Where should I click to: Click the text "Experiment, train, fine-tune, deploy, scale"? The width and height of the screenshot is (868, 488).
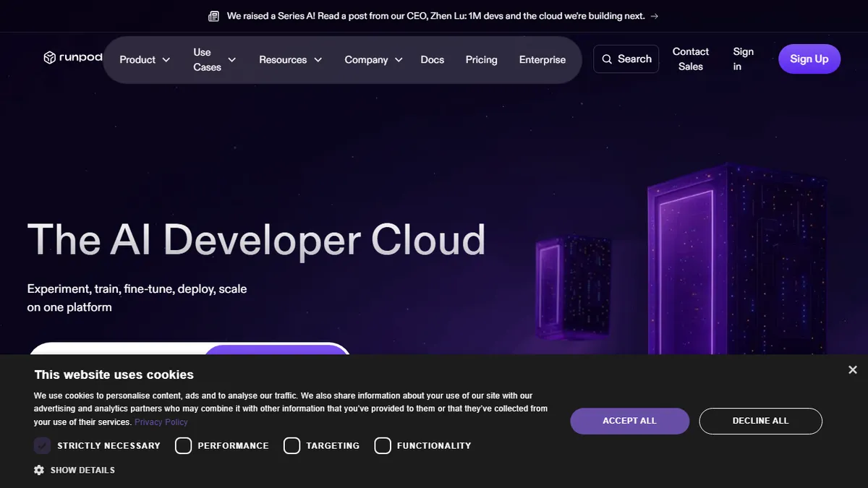(137, 288)
